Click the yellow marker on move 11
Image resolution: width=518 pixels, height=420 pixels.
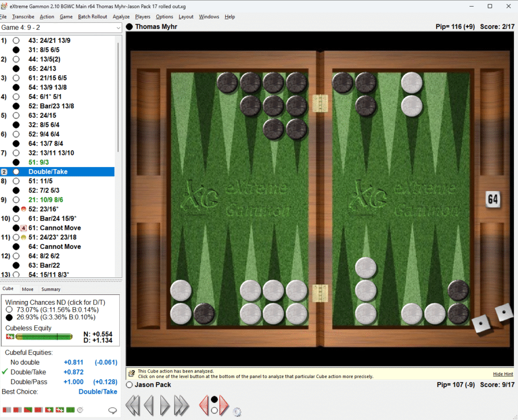pos(23,237)
